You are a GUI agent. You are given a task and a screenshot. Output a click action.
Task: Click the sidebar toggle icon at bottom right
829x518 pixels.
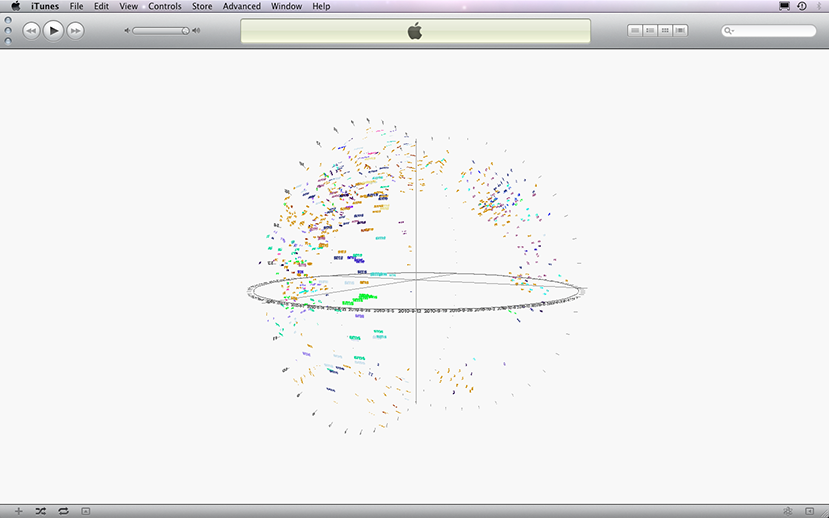click(809, 510)
